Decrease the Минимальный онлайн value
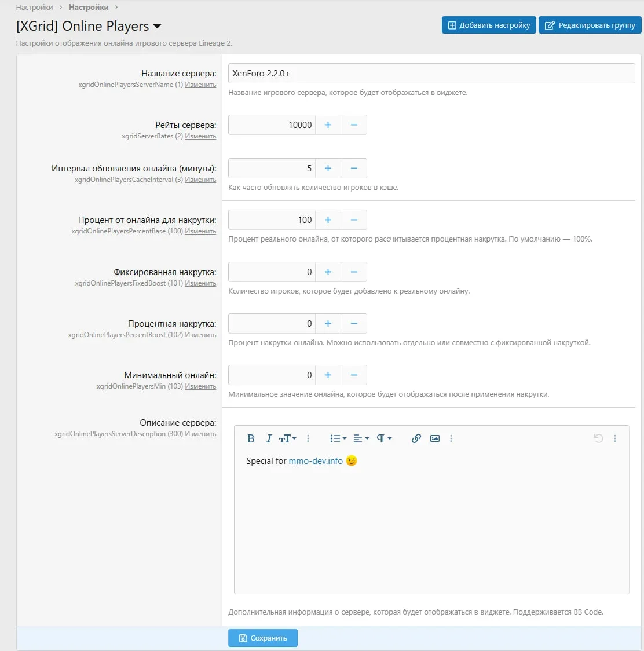The height and width of the screenshot is (651, 644). click(x=354, y=375)
